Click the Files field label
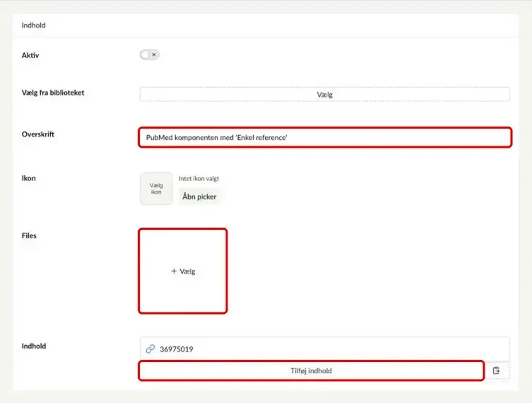Screen dimensions: 532x403 (x=29, y=235)
